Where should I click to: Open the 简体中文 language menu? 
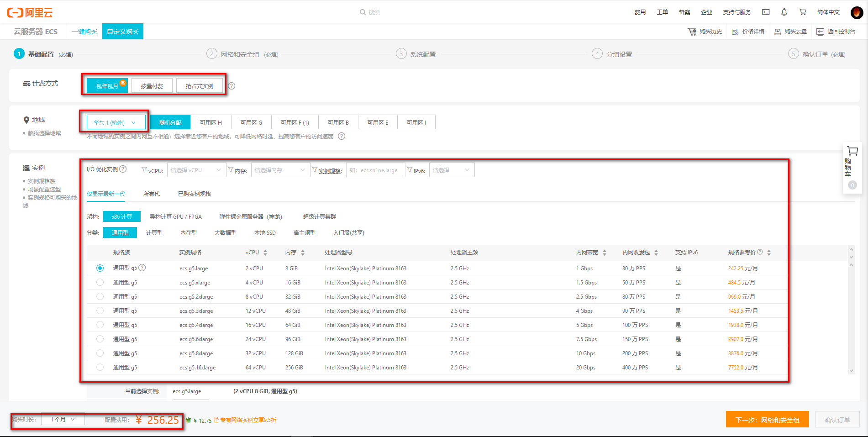pos(828,12)
